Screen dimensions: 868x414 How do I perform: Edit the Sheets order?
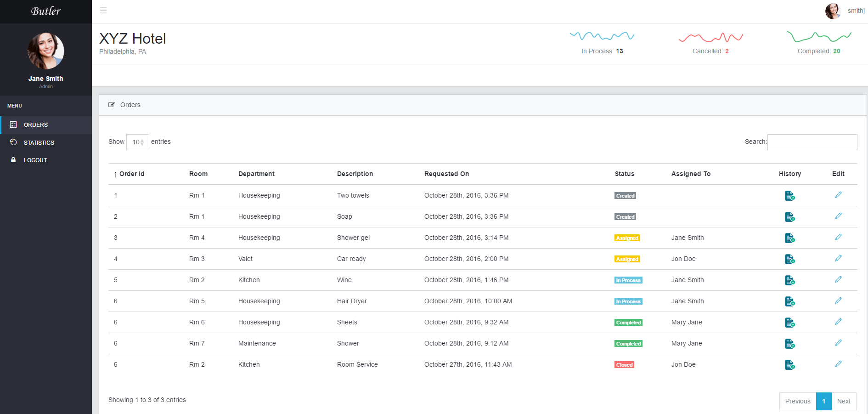coord(838,322)
